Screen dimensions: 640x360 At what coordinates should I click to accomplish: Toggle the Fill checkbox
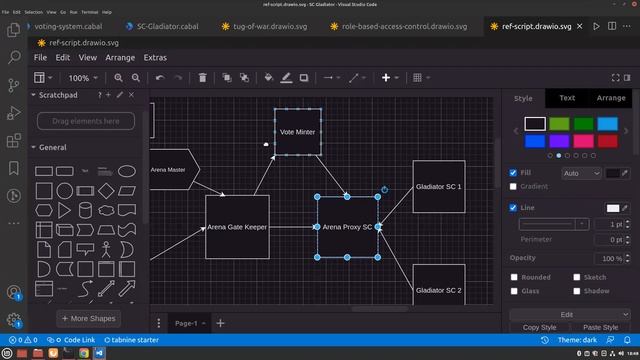[x=513, y=173]
